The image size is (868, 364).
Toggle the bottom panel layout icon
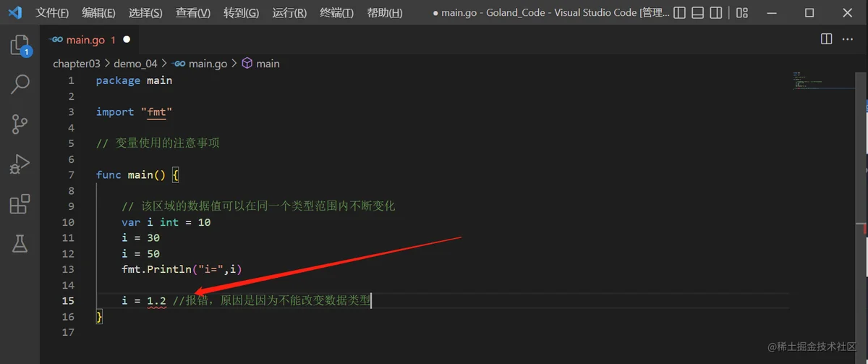697,13
